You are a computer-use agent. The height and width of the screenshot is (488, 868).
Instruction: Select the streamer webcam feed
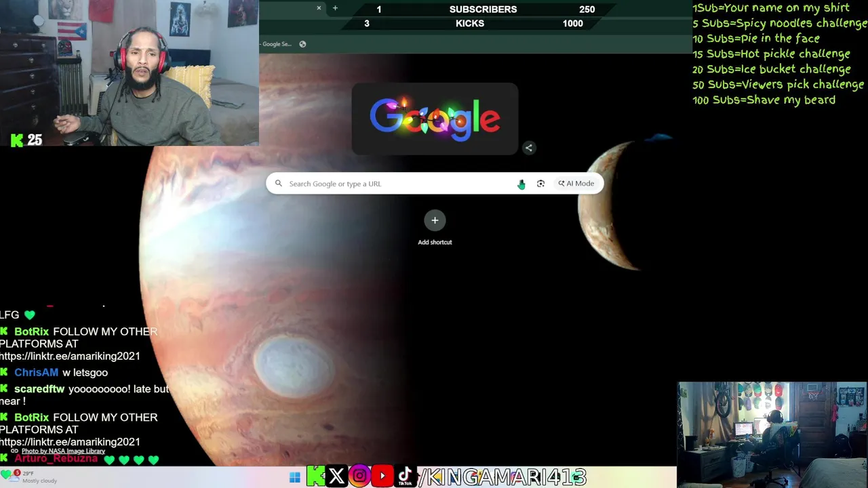pyautogui.click(x=129, y=73)
